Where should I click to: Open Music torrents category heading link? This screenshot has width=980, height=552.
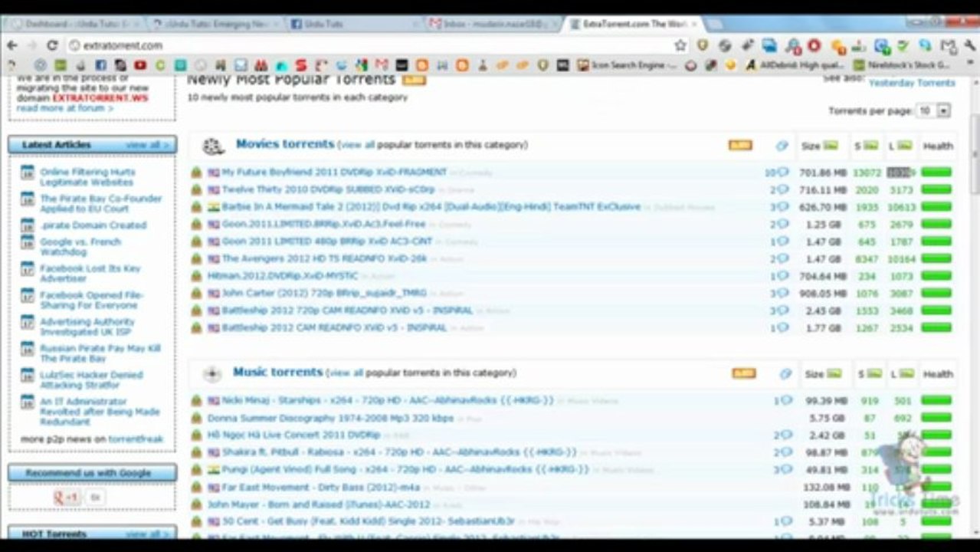(277, 372)
